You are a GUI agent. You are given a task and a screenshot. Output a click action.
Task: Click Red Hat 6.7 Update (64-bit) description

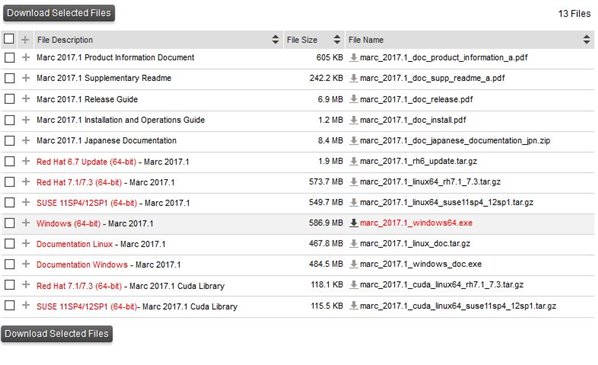tap(86, 162)
